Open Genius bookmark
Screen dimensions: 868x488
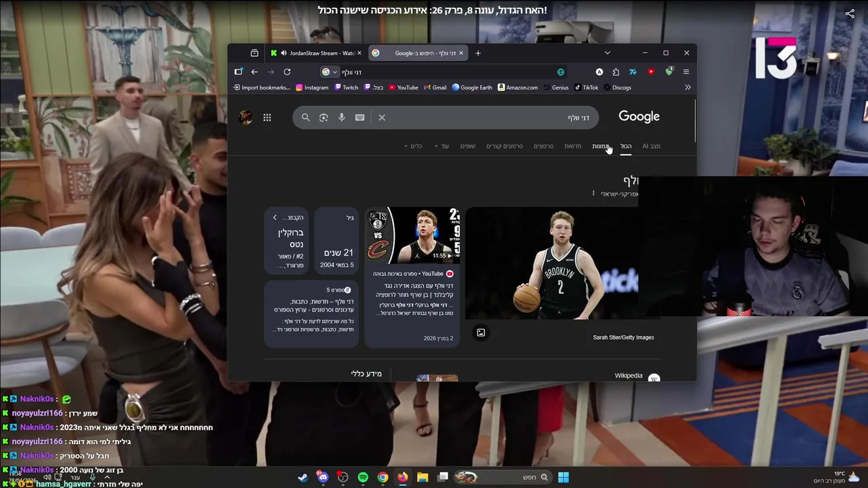point(555,87)
